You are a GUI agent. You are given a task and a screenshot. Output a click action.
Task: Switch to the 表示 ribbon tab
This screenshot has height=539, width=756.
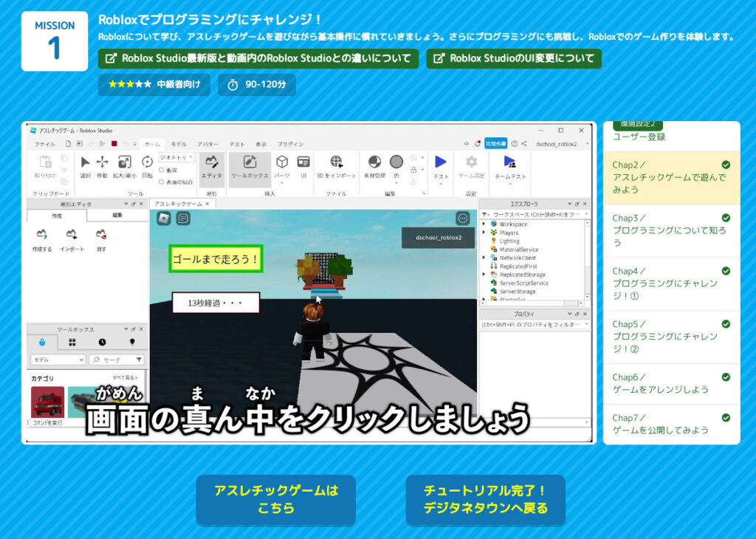click(261, 144)
